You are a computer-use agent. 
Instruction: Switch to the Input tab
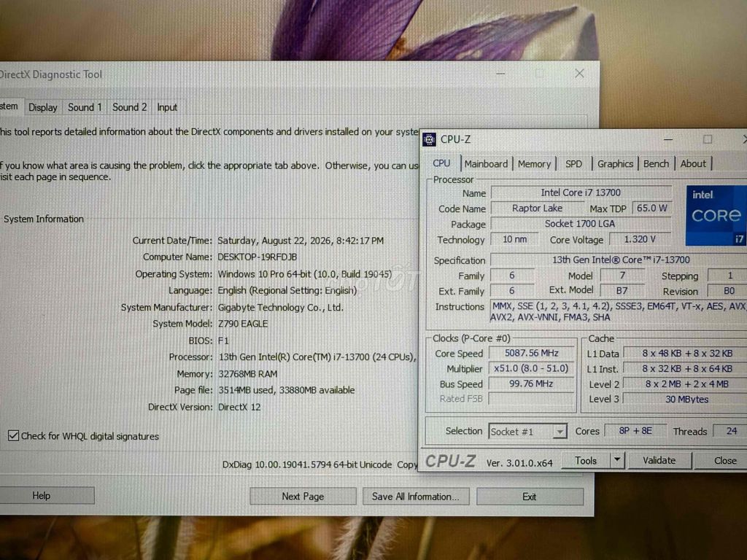[167, 107]
